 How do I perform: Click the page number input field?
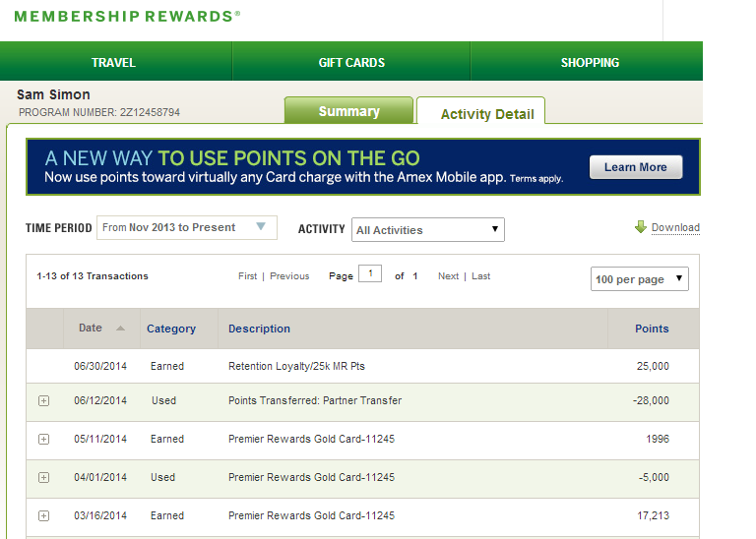(x=370, y=273)
